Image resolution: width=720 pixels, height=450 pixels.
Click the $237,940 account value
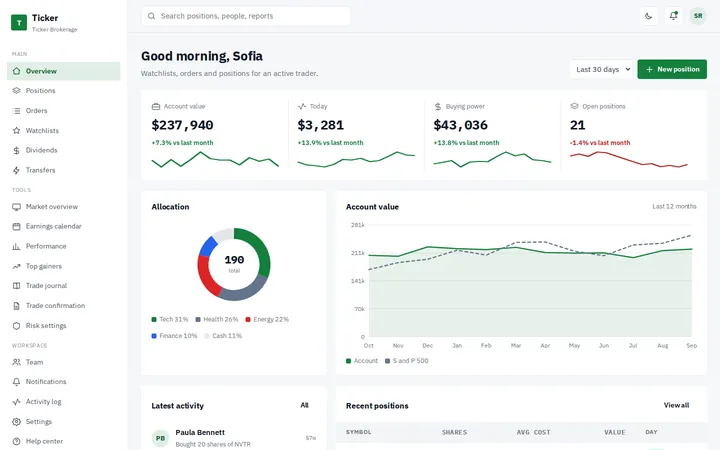[182, 125]
